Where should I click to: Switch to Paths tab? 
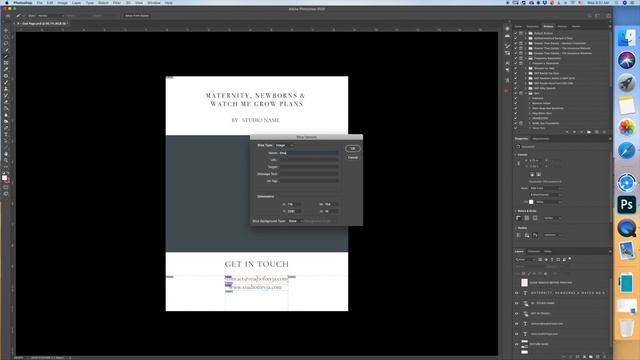(x=548, y=251)
